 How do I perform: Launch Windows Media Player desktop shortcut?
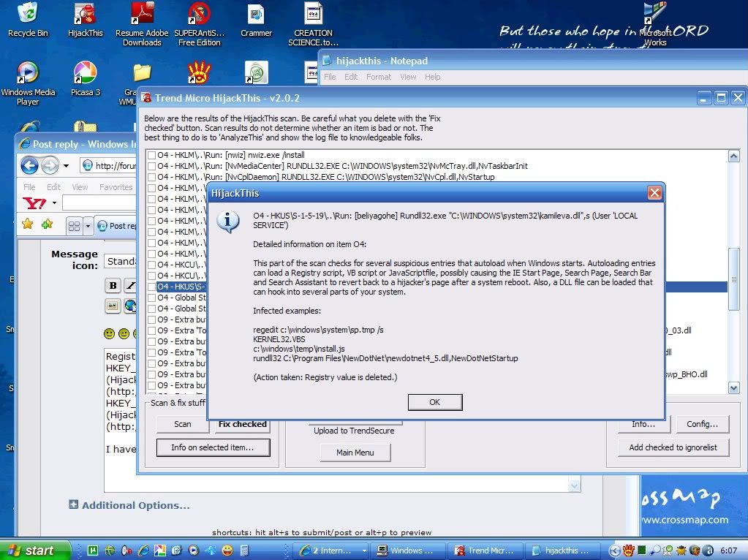28,83
